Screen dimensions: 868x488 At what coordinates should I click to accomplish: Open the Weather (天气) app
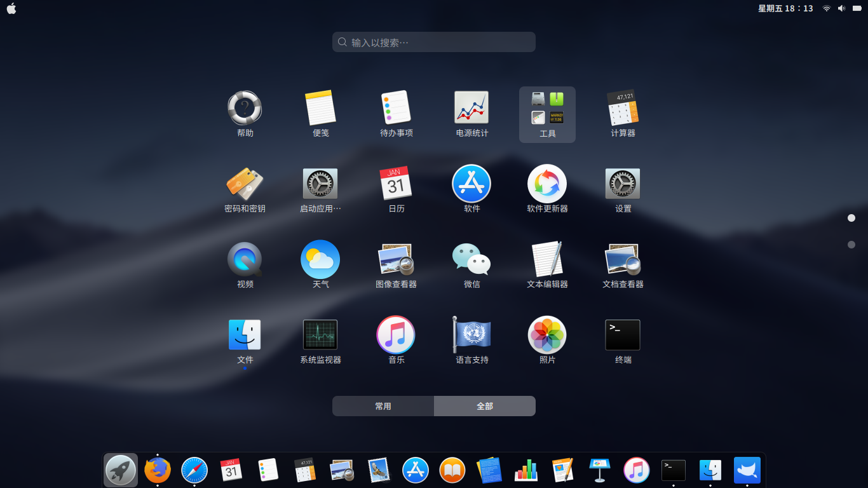(320, 261)
